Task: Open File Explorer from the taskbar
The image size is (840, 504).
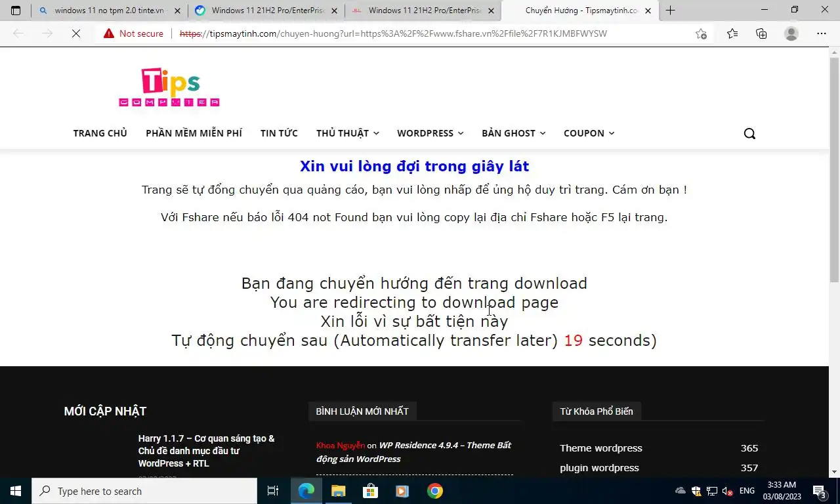Action: [338, 491]
